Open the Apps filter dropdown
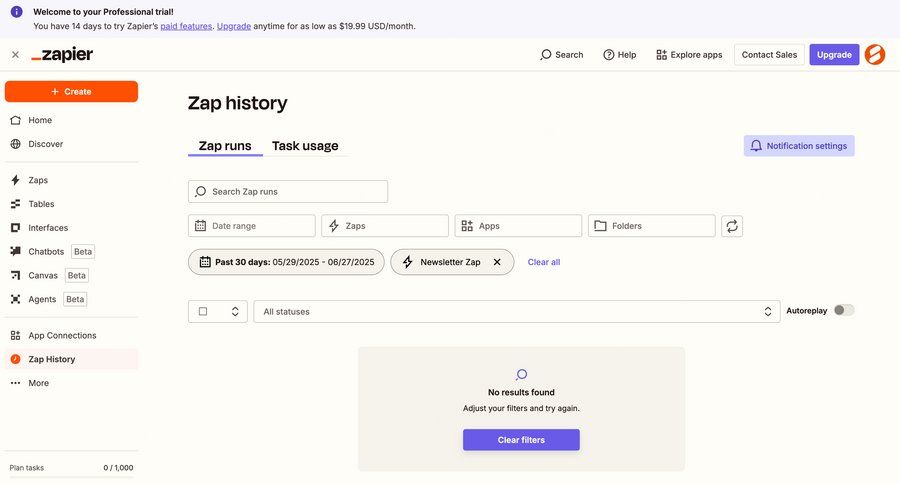The height and width of the screenshot is (484, 900). tap(518, 226)
